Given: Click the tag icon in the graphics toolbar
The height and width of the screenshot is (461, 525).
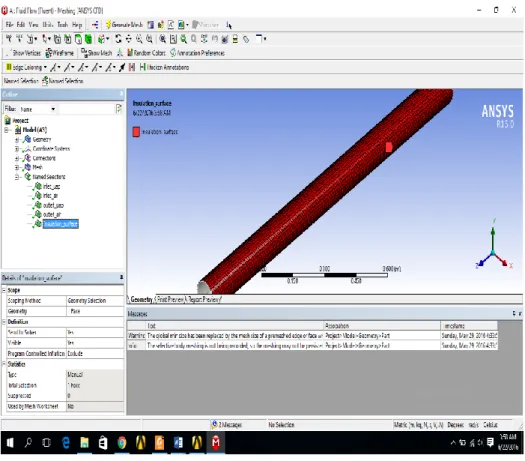Looking at the screenshot, I should 246,40.
